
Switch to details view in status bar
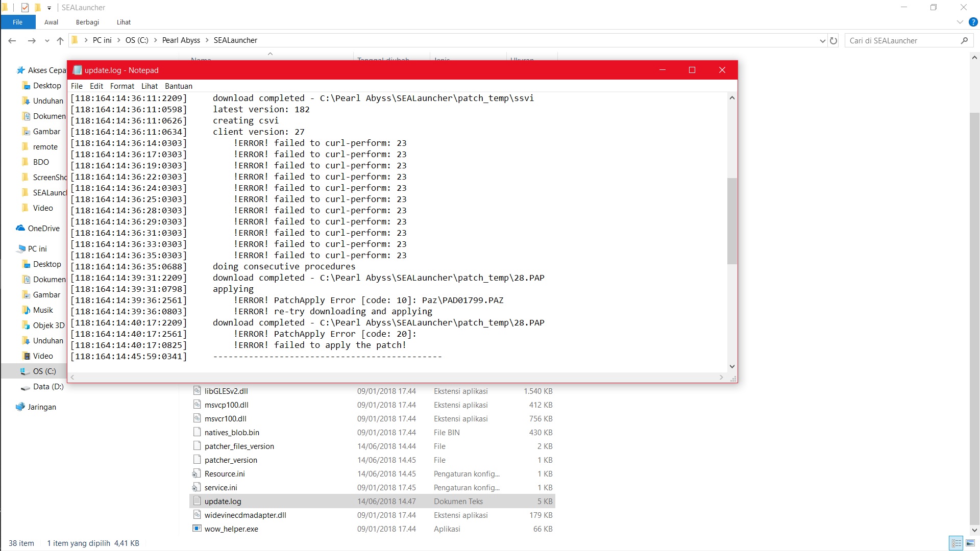957,543
